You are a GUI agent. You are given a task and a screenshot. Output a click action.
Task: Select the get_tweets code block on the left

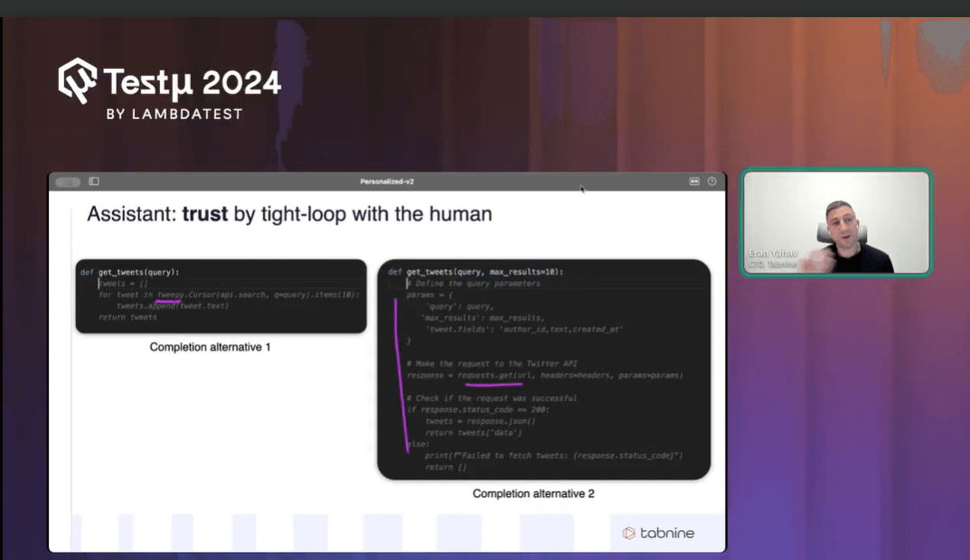[x=217, y=296]
